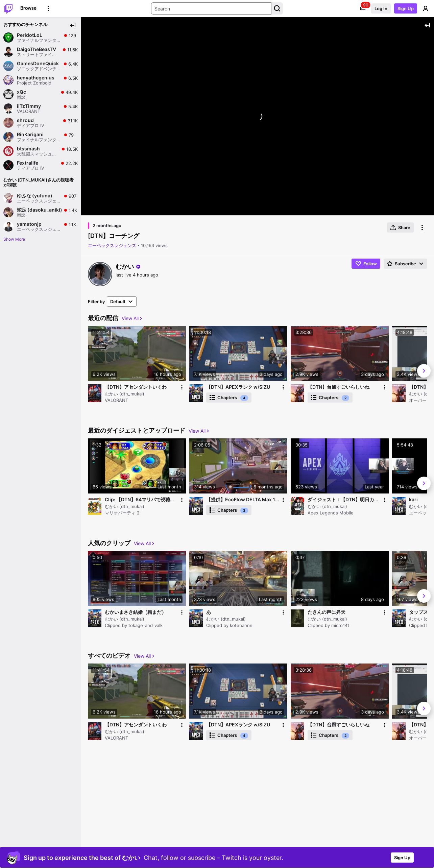This screenshot has width=434, height=868.
Task: Open options for APEXランク w/SIZU in 最近の配信
Action: 283,387
